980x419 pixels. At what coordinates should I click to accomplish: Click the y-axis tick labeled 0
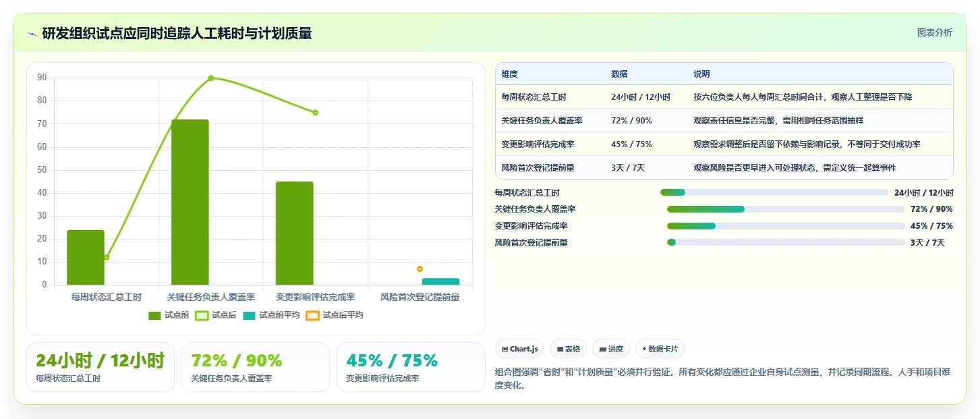click(x=45, y=285)
